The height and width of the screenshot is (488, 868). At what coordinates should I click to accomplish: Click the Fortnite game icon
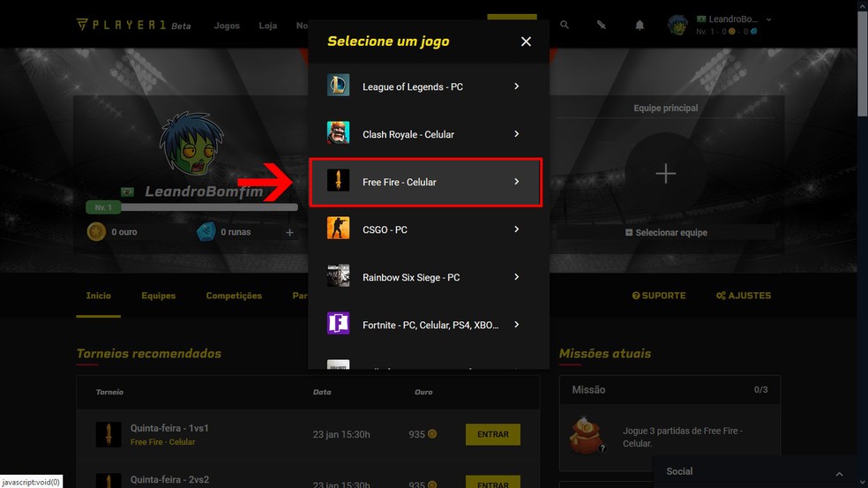tap(338, 324)
